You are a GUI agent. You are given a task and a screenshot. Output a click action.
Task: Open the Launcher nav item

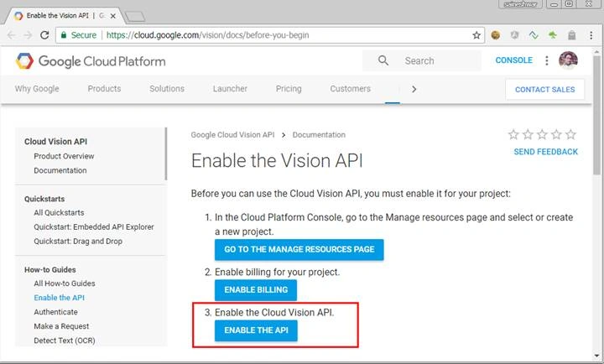click(x=230, y=89)
